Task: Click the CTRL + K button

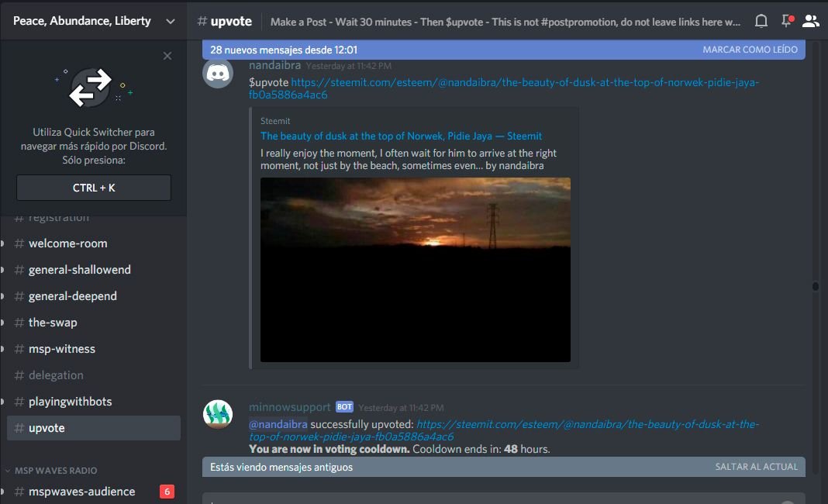Action: tap(94, 188)
